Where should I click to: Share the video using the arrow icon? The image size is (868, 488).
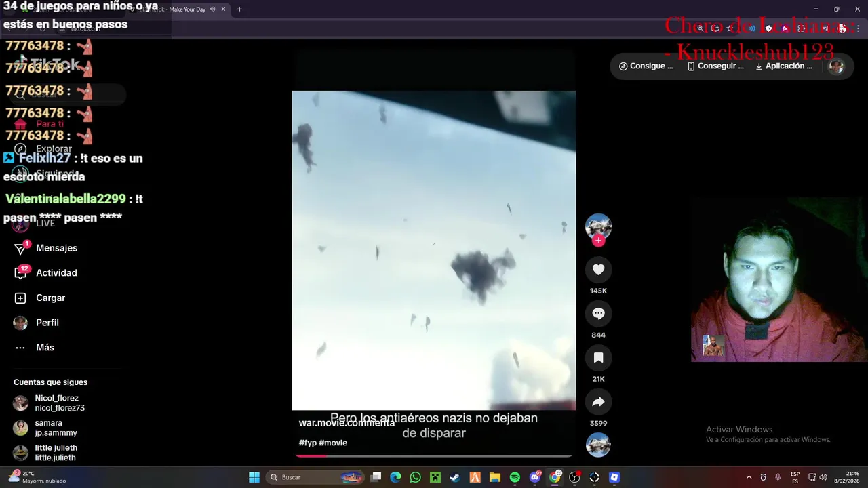point(598,402)
